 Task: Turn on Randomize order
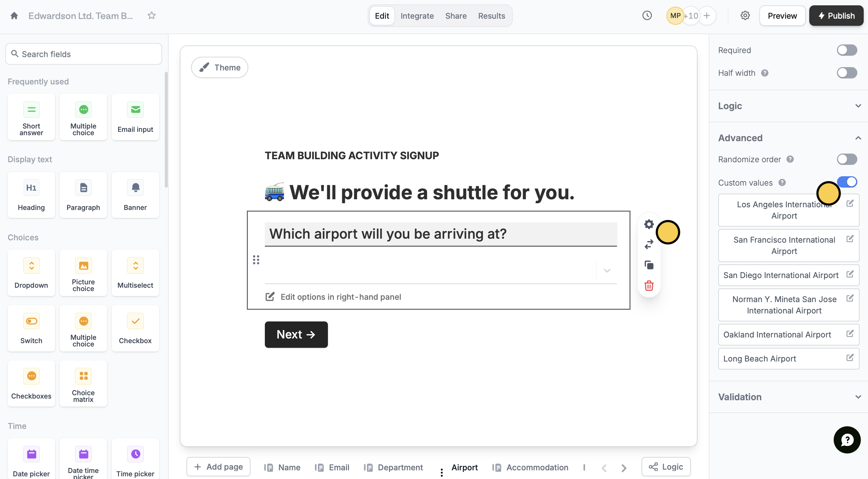coord(846,159)
